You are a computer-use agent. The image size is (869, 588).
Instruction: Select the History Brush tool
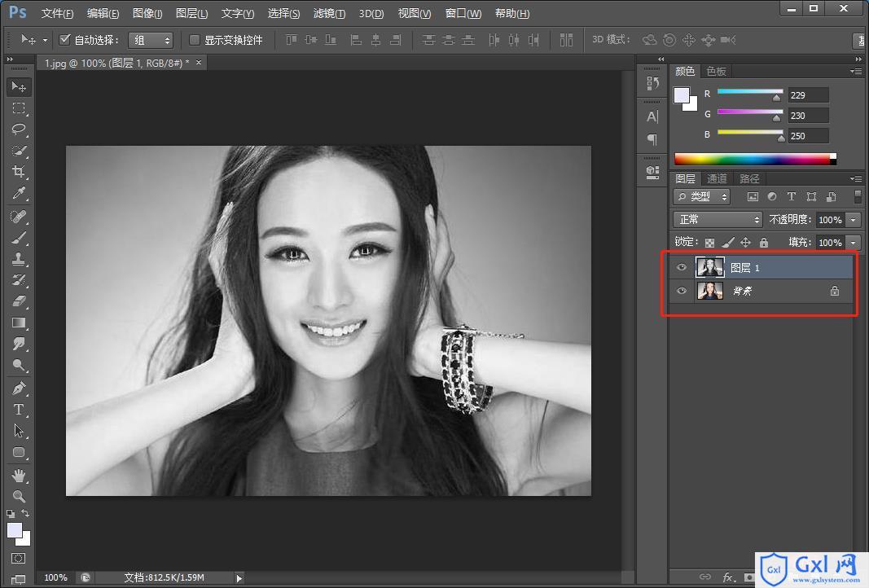point(19,280)
